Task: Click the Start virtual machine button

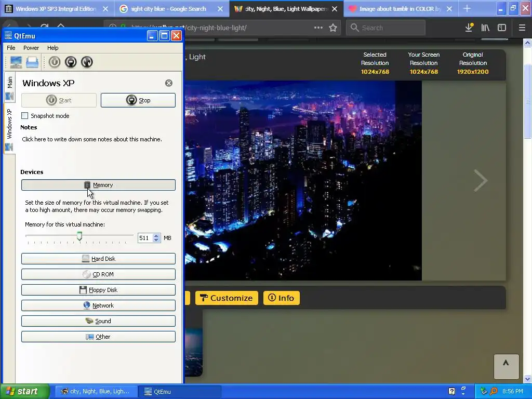Action: coord(59,100)
